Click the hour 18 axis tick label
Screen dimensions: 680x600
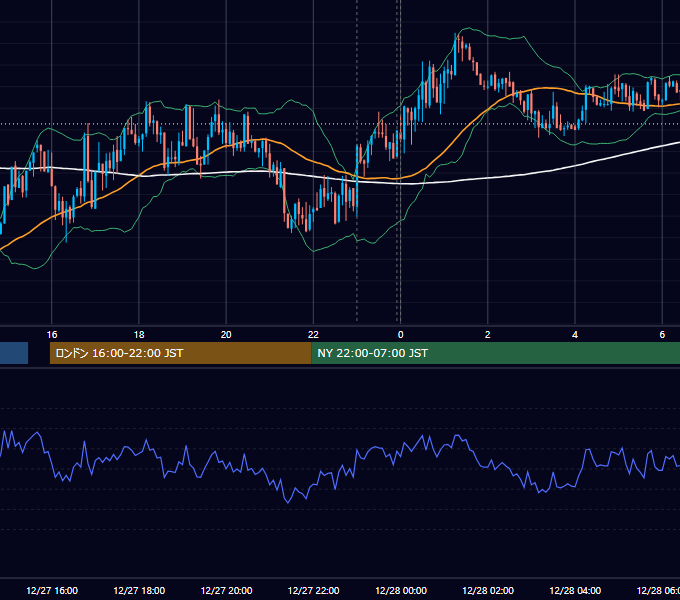coord(139,334)
